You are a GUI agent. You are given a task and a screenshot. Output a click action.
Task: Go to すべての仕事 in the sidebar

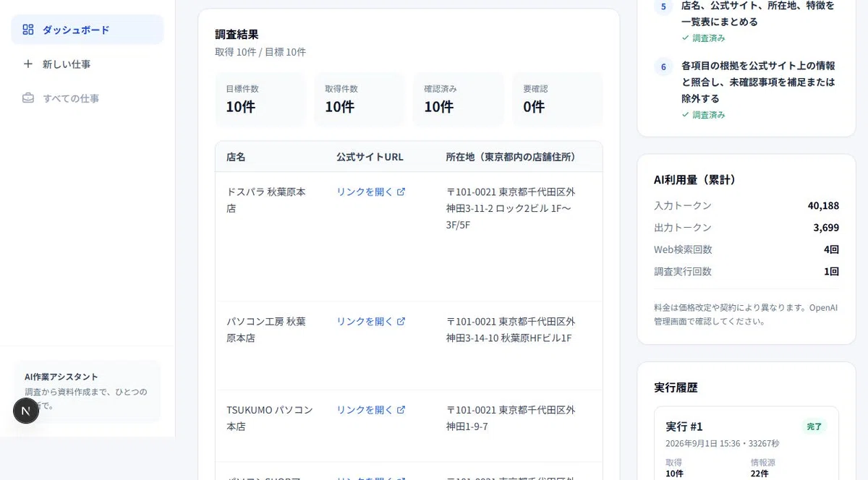tap(88, 98)
